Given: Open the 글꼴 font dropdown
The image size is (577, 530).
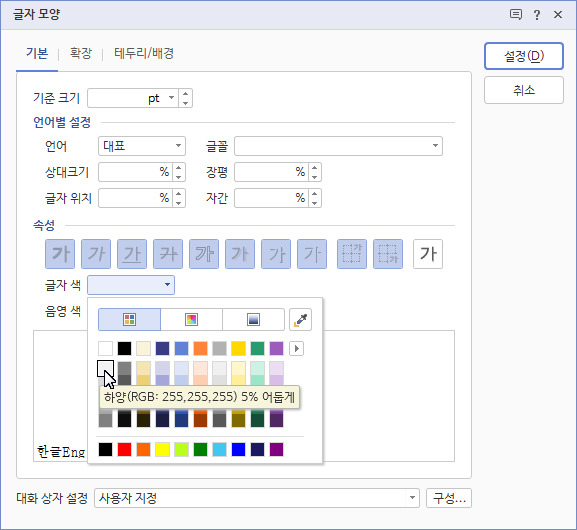Looking at the screenshot, I should 339,146.
